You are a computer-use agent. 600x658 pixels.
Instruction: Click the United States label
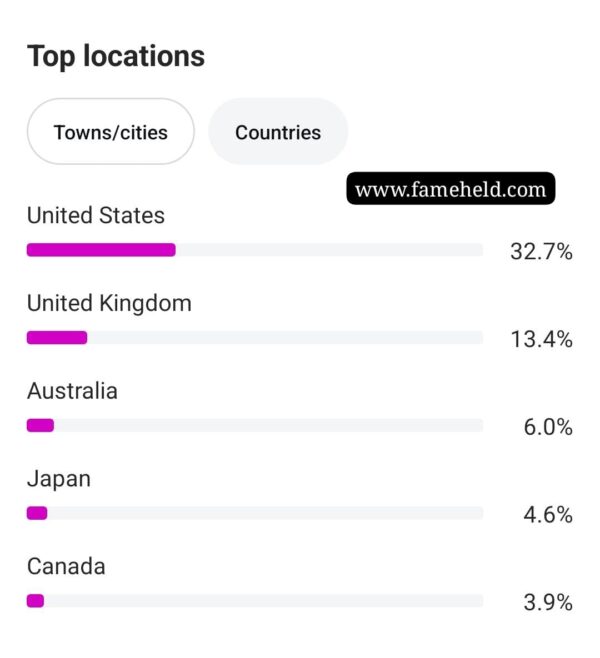(96, 215)
